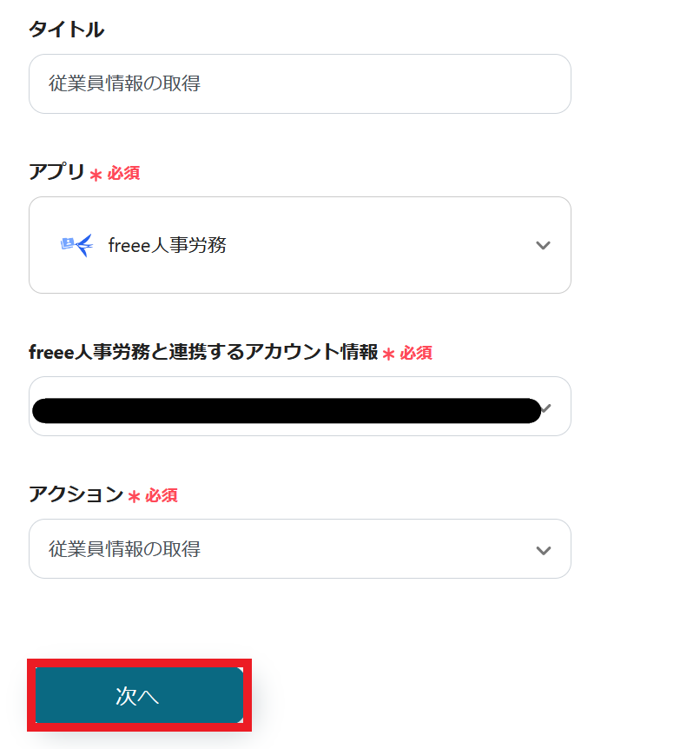This screenshot has width=700, height=749.
Task: Click the red asterisk beside アプリ label
Action: pos(96,175)
